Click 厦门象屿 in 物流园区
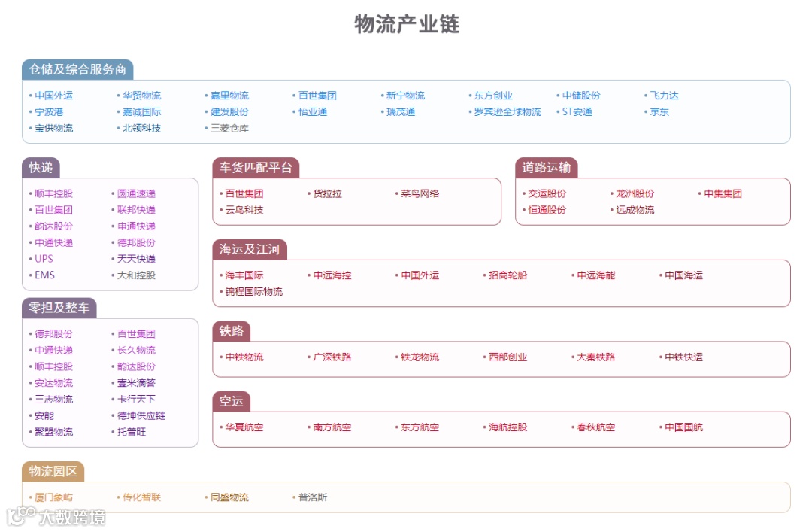This screenshot has height=532, width=812. [53, 497]
